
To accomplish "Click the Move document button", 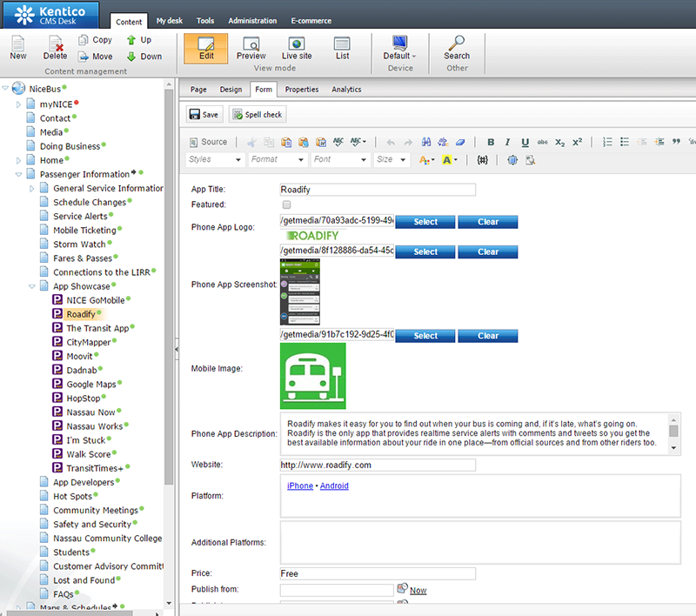I will (96, 57).
